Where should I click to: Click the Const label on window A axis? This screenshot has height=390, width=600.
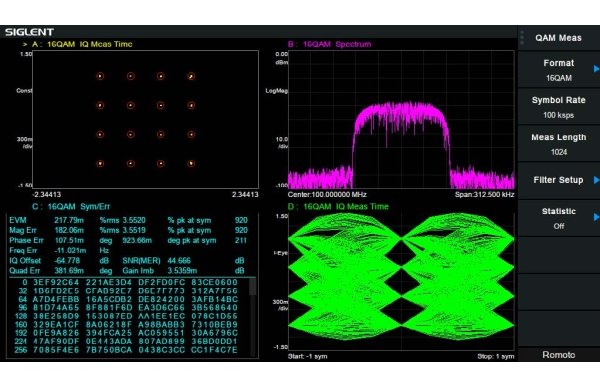coord(24,91)
